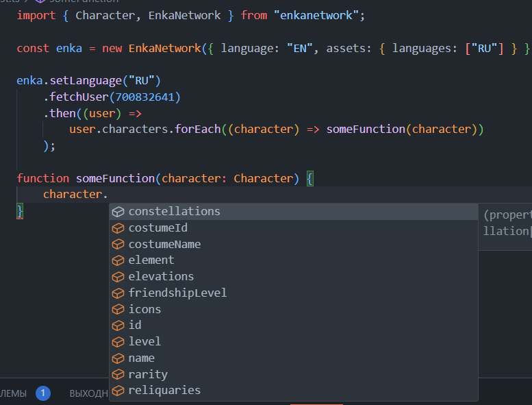
Task: Click the suggestion details pane beside constellations
Action: point(506,222)
